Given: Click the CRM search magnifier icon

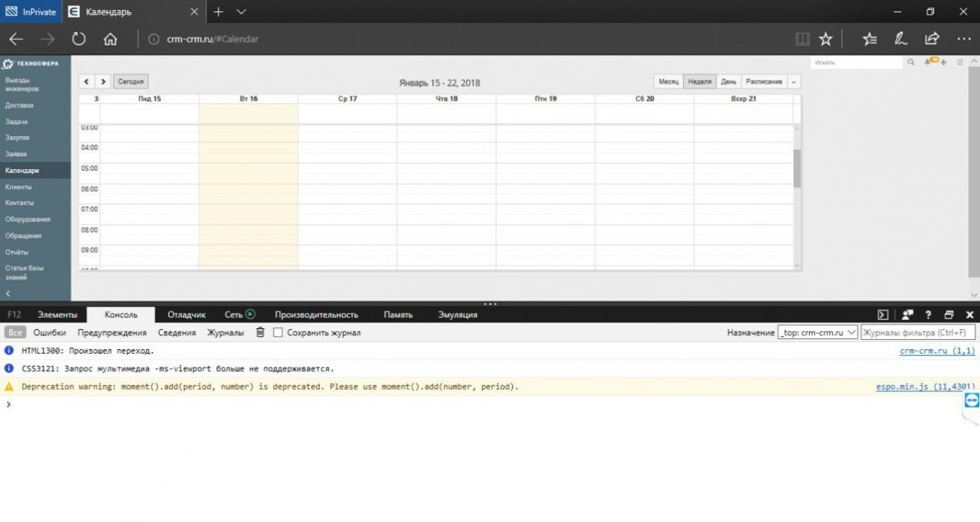Looking at the screenshot, I should tap(911, 62).
